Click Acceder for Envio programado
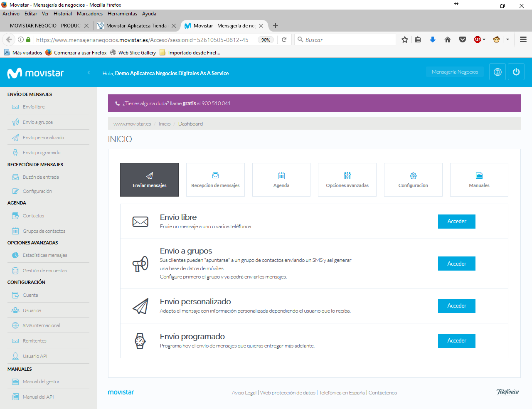Screen dimensions: 532x409 pyautogui.click(x=457, y=341)
